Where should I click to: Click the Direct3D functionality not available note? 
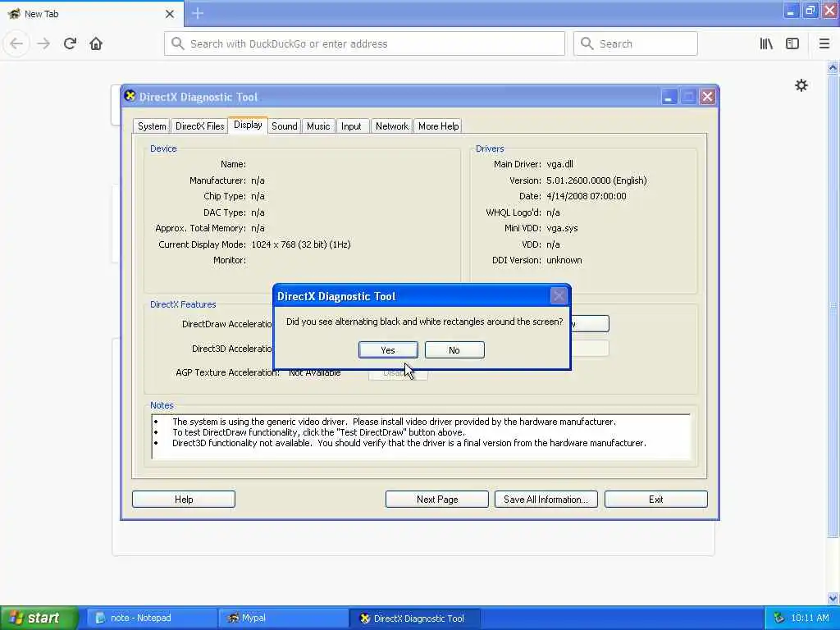click(409, 443)
